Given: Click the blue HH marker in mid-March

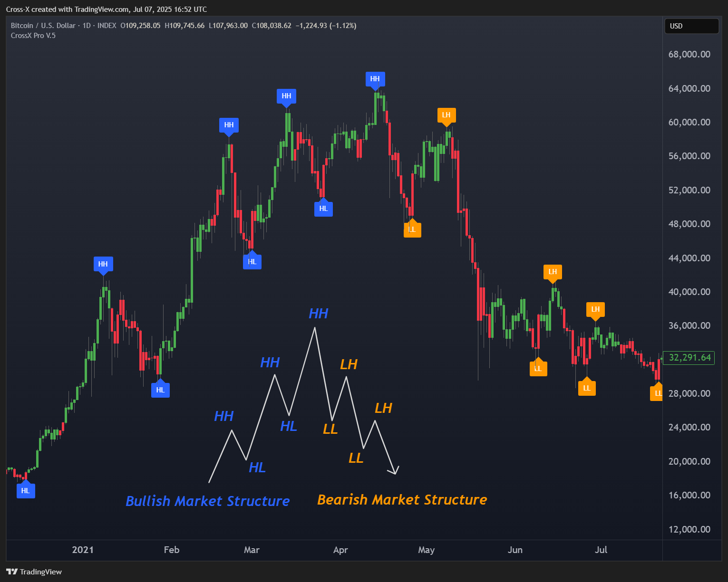Looking at the screenshot, I should [x=286, y=96].
